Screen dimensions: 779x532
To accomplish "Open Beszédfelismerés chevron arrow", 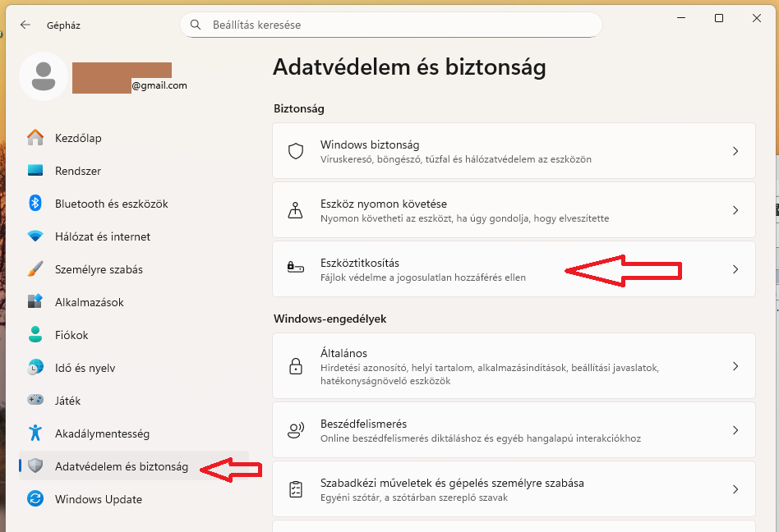I will (x=735, y=430).
